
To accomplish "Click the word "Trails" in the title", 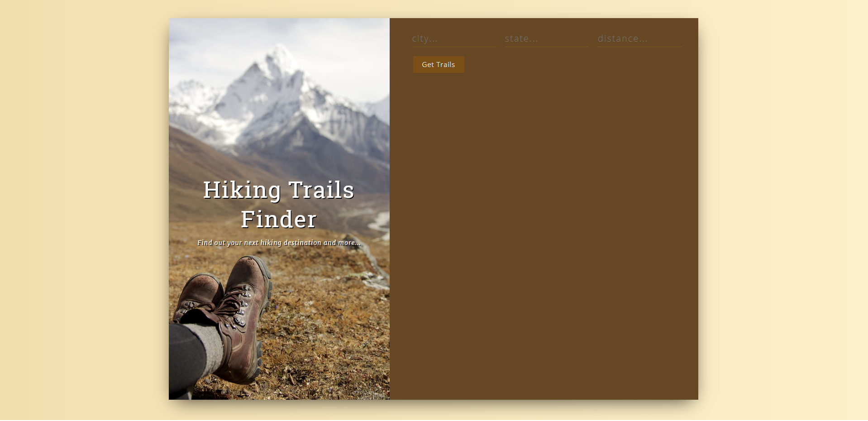I will tap(321, 190).
